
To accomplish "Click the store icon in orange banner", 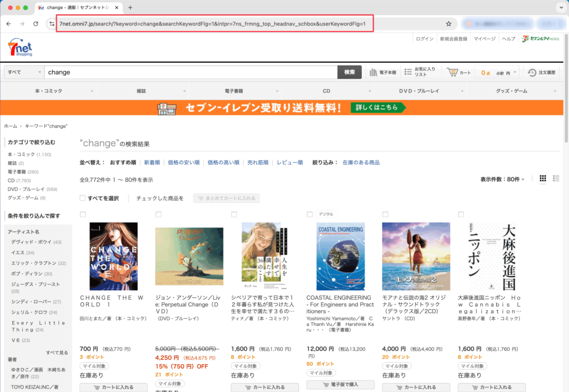I will [x=167, y=108].
